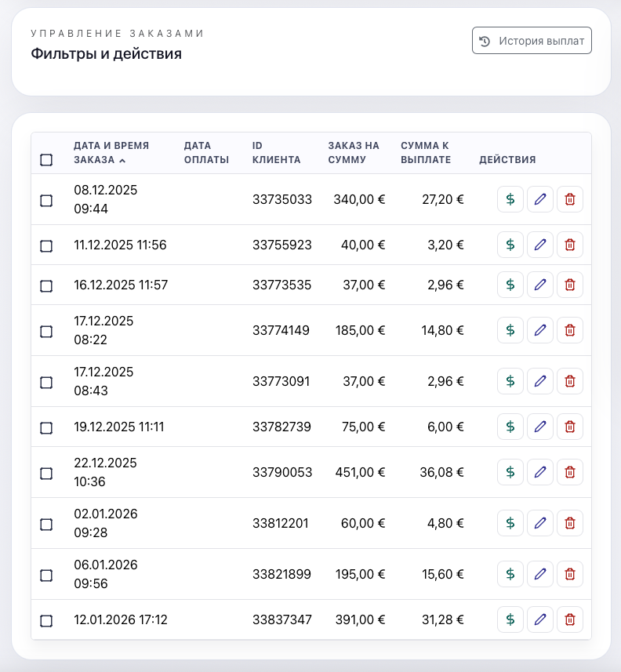Click the payout icon for client 33837347
The image size is (621, 672).
(510, 619)
